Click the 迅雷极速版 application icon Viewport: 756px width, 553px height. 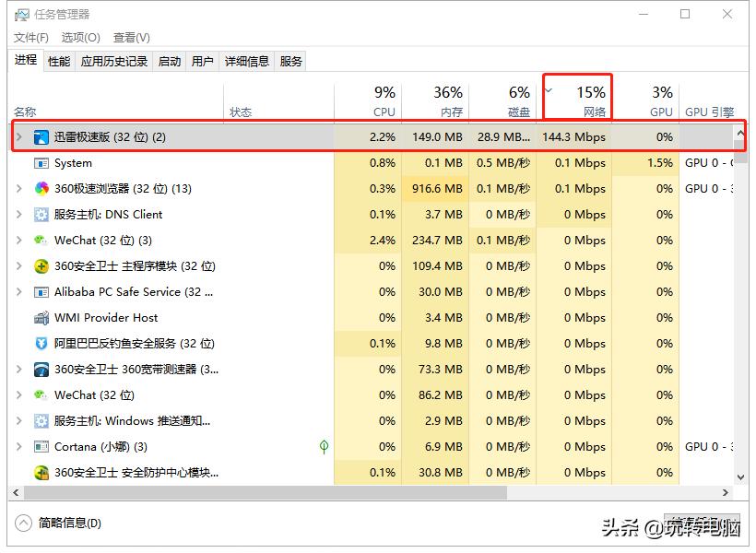(40, 136)
